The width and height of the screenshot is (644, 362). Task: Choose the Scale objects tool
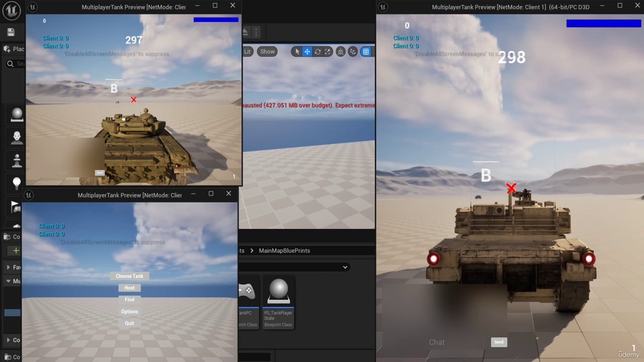tap(328, 51)
